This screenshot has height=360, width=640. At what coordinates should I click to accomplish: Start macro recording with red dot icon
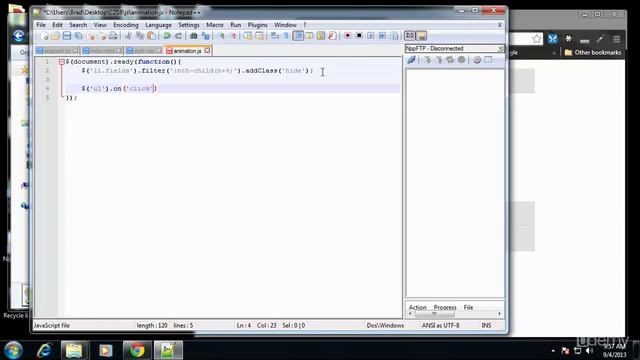[347, 36]
